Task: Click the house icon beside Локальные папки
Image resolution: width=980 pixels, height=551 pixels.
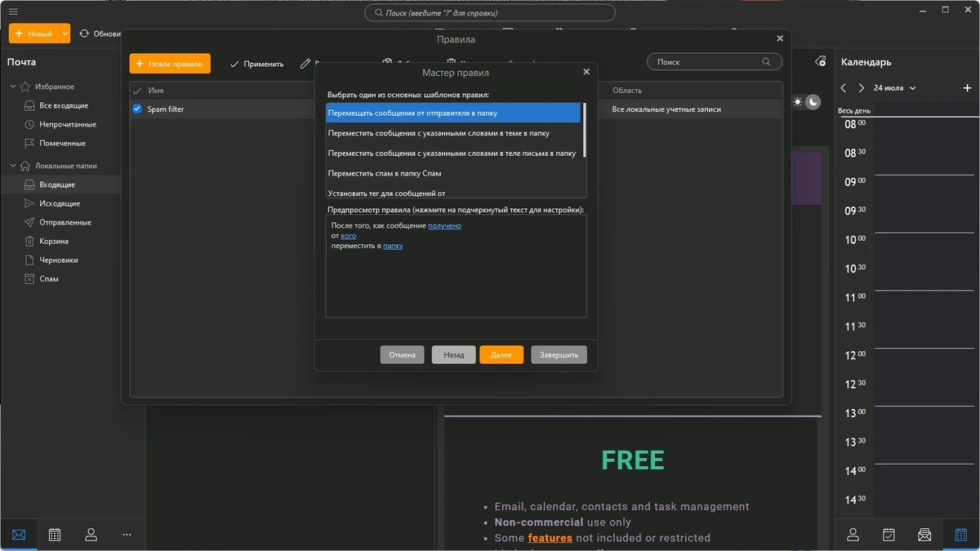Action: [x=26, y=166]
